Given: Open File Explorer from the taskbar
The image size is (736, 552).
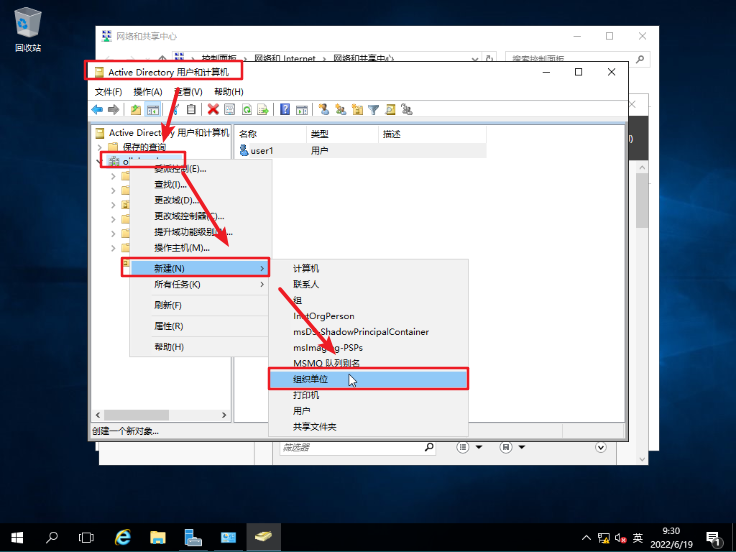Looking at the screenshot, I should click(x=158, y=537).
